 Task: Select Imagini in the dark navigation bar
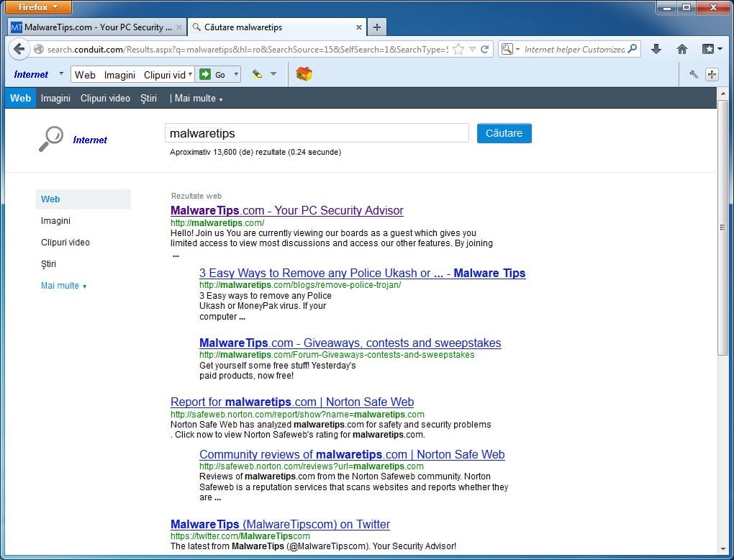coord(55,99)
